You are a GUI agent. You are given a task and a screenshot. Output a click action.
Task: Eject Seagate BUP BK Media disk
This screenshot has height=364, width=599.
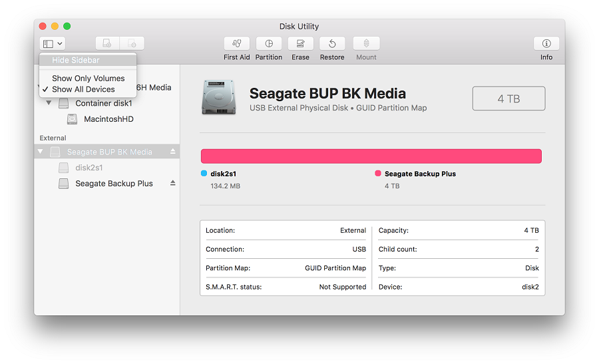click(x=172, y=152)
